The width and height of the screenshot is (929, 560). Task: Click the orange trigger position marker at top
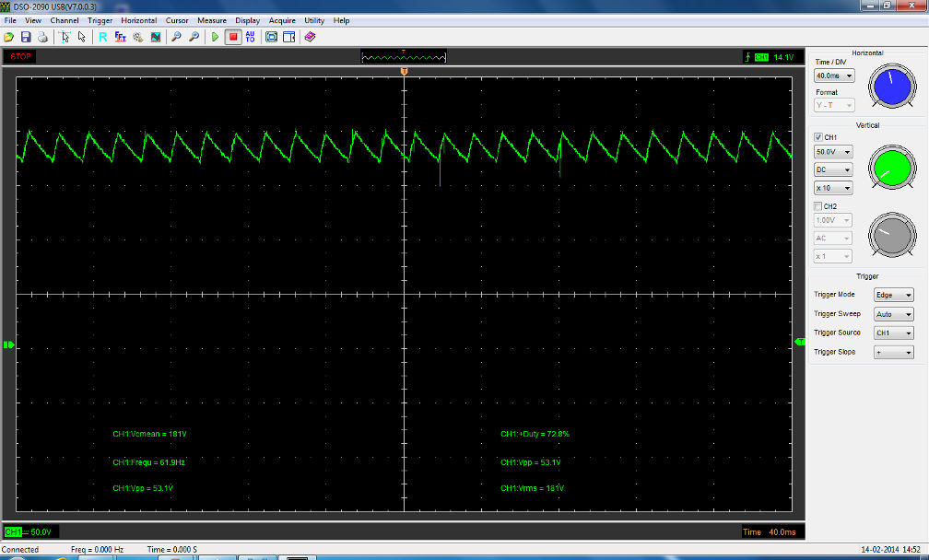click(404, 71)
